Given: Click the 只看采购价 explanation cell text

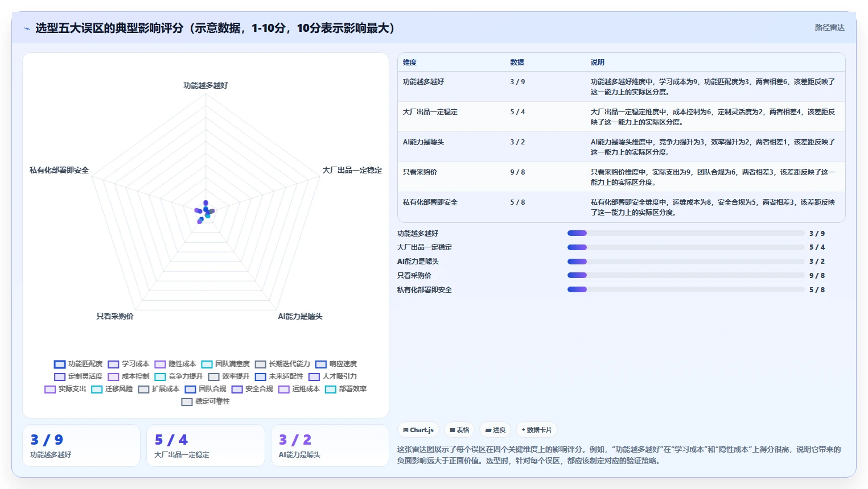Looking at the screenshot, I should click(713, 177).
